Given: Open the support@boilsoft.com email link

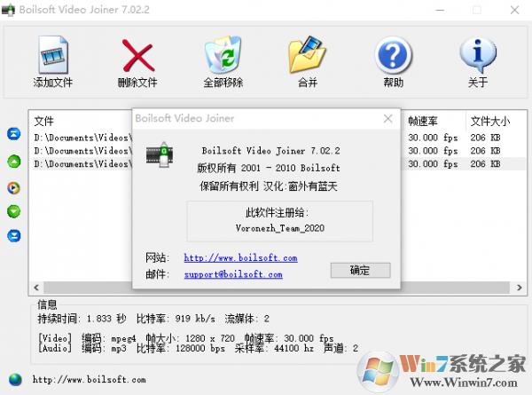Looking at the screenshot, I should (x=233, y=274).
